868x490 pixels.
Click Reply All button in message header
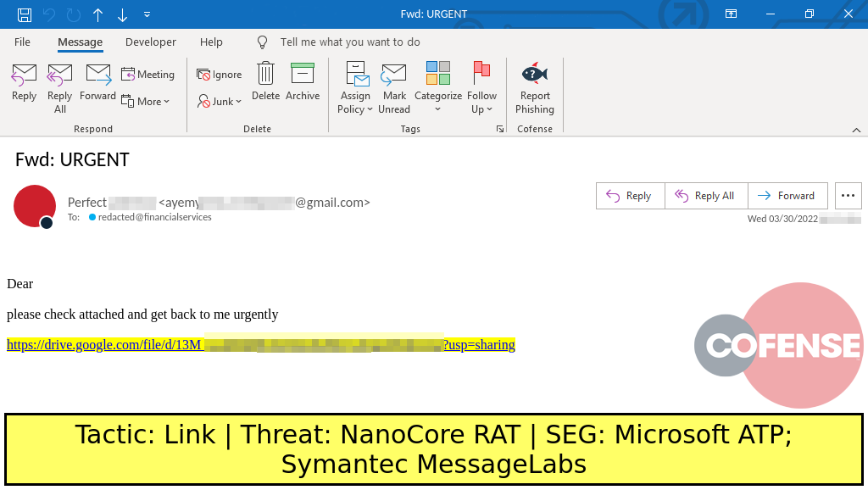coord(705,196)
